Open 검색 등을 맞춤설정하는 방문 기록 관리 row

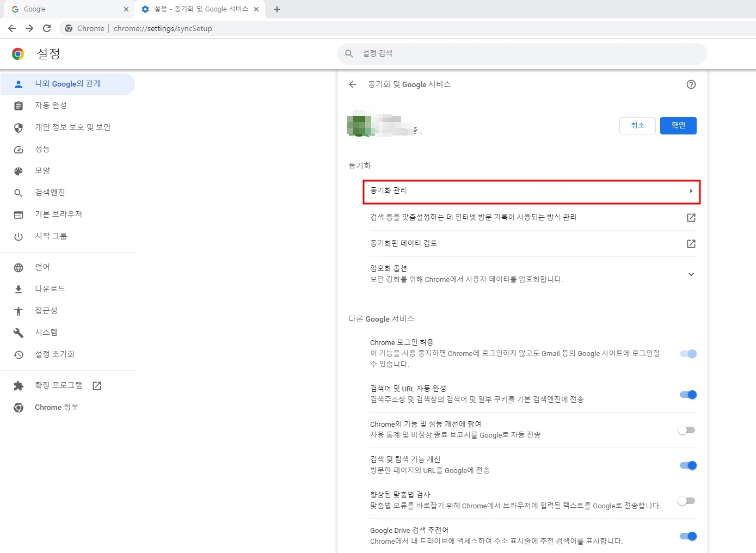[533, 217]
